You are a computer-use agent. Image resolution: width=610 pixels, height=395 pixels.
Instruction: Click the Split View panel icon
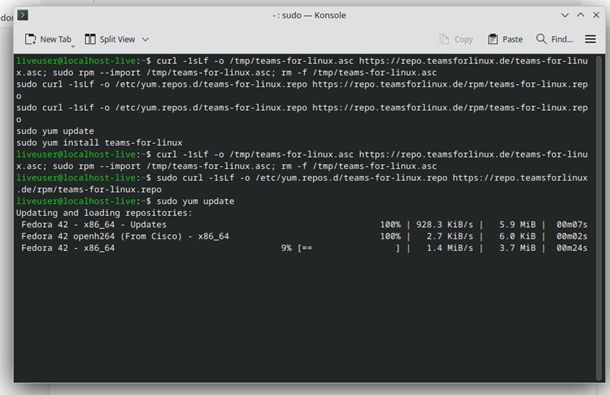90,39
